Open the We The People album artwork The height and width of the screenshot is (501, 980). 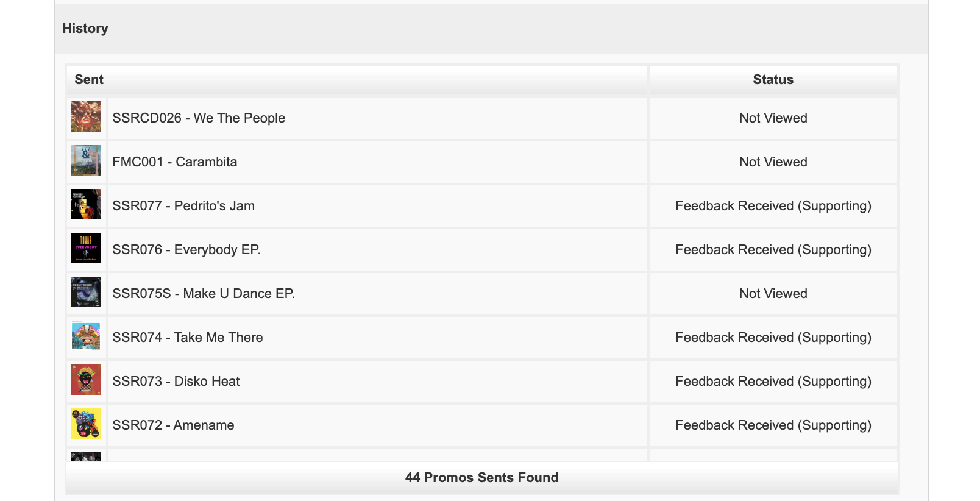[x=86, y=116]
